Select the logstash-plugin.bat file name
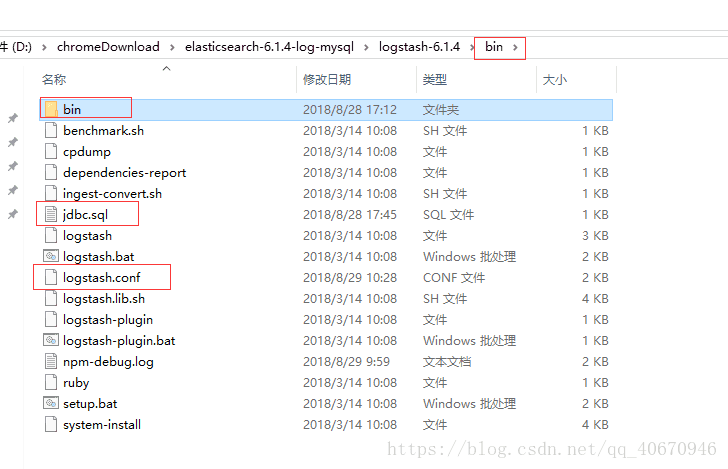728x469 pixels. (119, 341)
